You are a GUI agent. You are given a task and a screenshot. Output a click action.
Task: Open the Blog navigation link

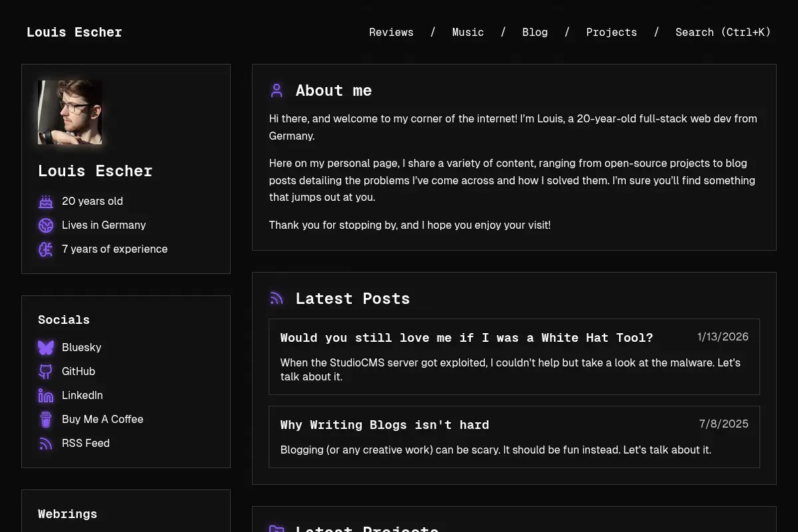pos(535,32)
